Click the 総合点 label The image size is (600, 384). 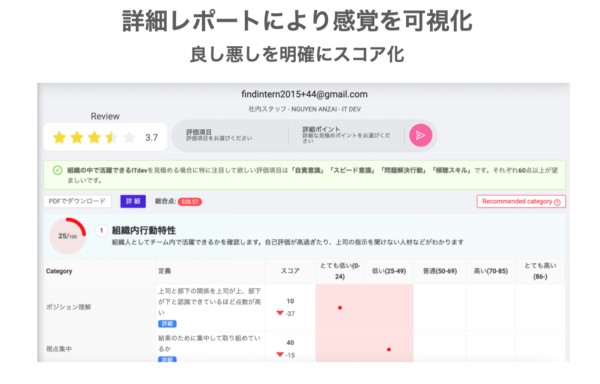(165, 201)
